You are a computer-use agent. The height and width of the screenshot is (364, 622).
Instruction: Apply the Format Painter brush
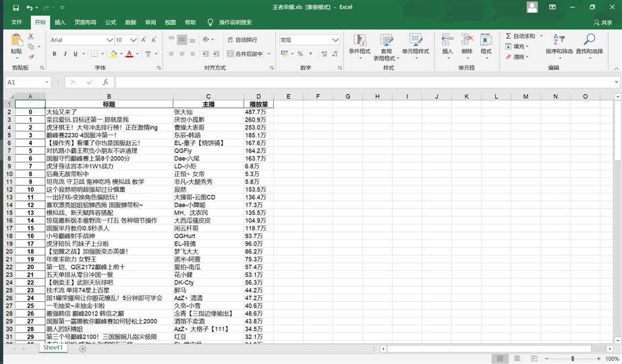click(31, 57)
